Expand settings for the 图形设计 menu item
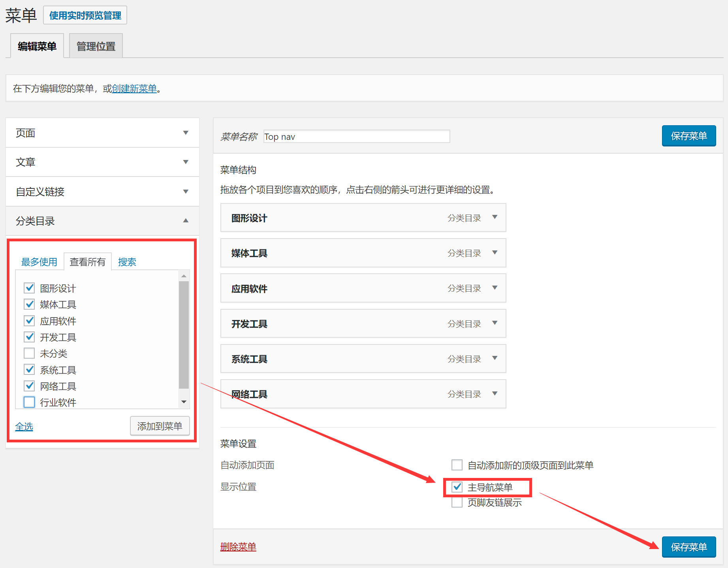This screenshot has height=568, width=728. pos(495,217)
